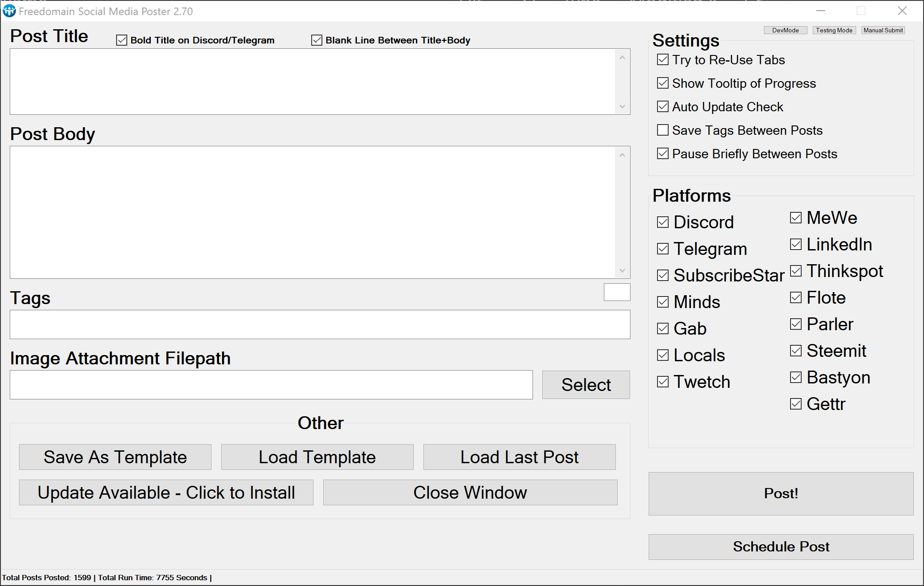Open Load Template
924x586 pixels.
pyautogui.click(x=317, y=457)
